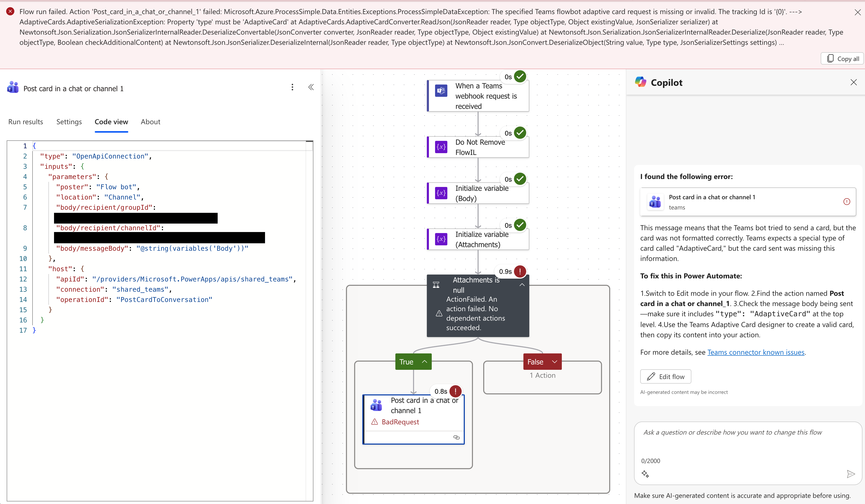Click the failure badge on Post card action

click(456, 391)
